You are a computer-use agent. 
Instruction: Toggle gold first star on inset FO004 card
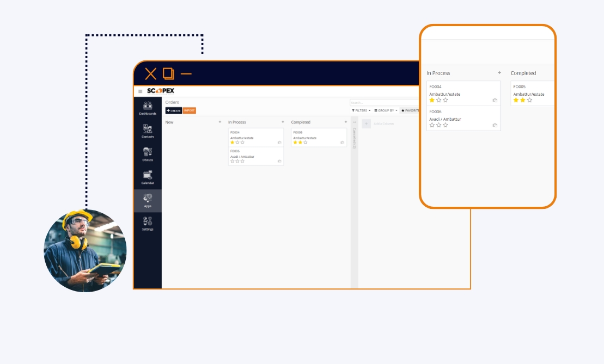click(432, 100)
